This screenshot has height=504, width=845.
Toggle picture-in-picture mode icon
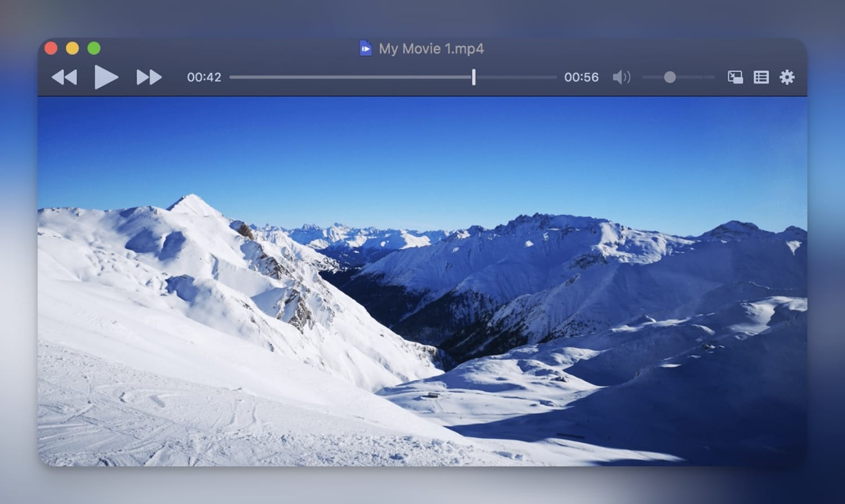(x=735, y=77)
